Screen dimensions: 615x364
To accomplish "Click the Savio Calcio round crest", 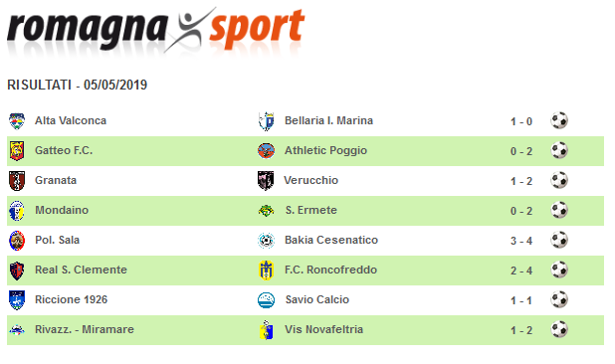I will [x=266, y=300].
